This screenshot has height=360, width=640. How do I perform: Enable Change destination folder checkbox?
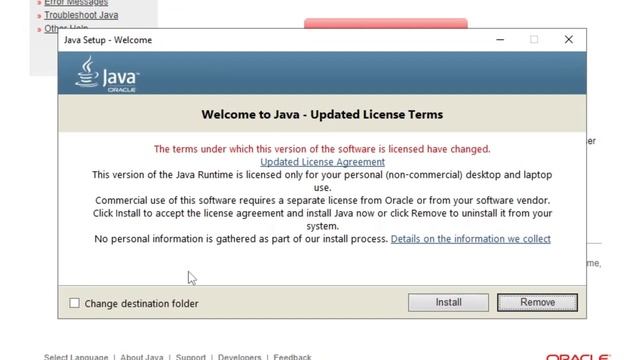click(x=74, y=303)
